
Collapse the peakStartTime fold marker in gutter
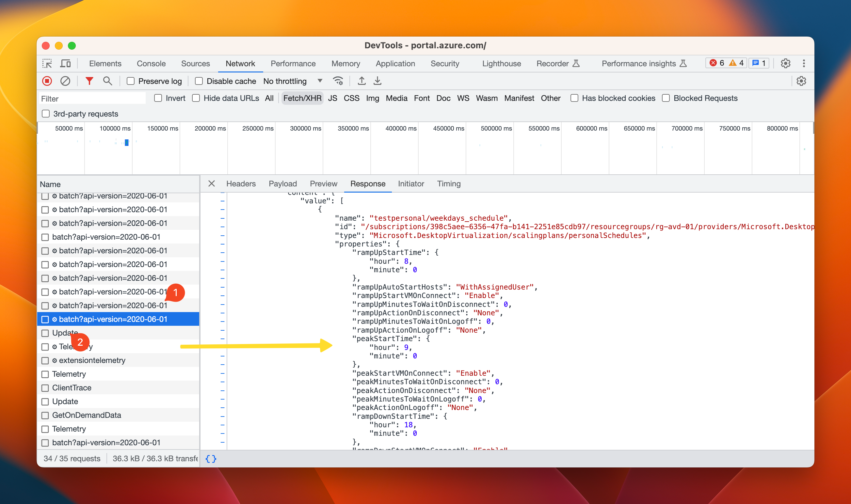[222, 339]
